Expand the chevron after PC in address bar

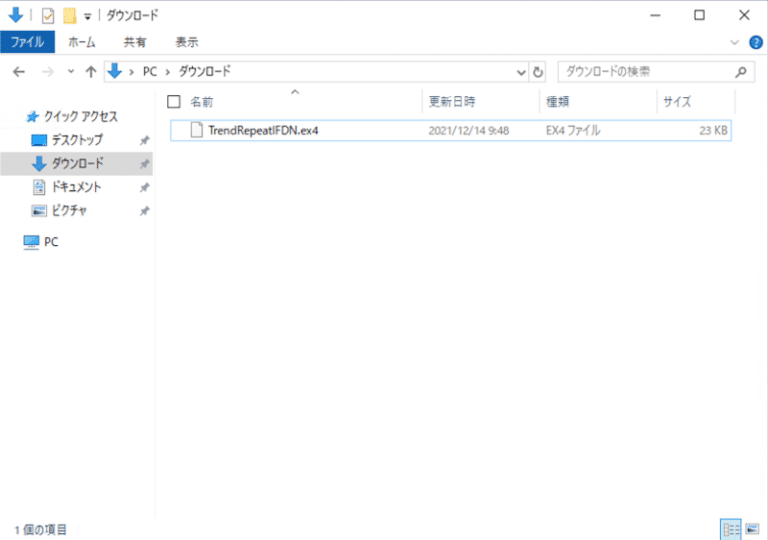168,72
